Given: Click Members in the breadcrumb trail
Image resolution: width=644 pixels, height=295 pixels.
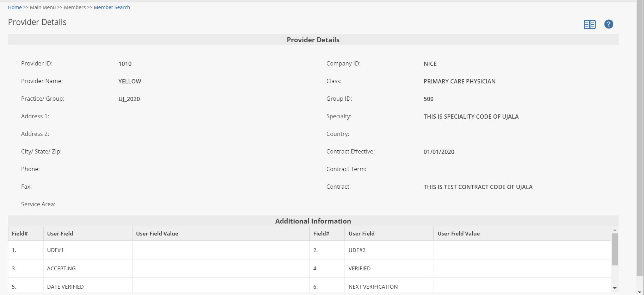Looking at the screenshot, I should (x=75, y=7).
